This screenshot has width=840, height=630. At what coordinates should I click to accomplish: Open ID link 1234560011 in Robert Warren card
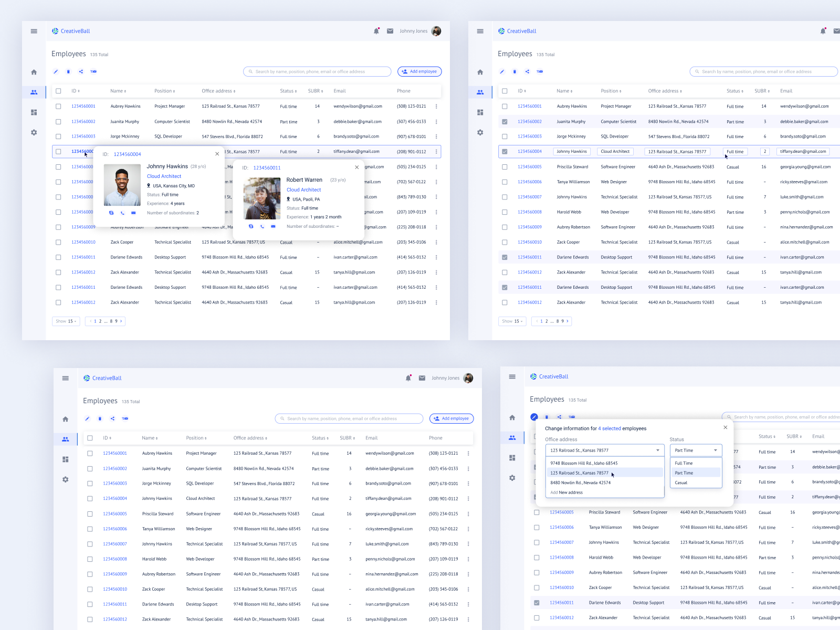[x=267, y=168]
